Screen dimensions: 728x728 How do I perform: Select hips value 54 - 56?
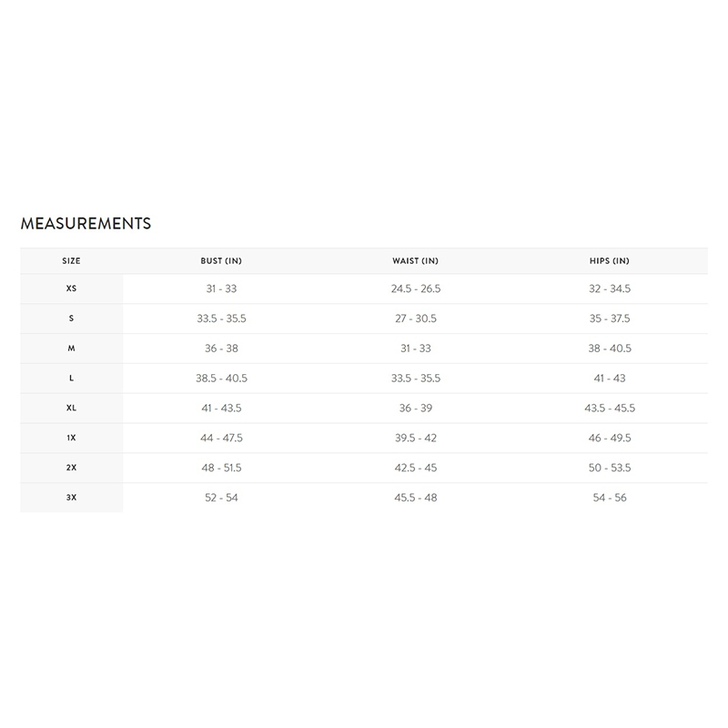pos(610,498)
